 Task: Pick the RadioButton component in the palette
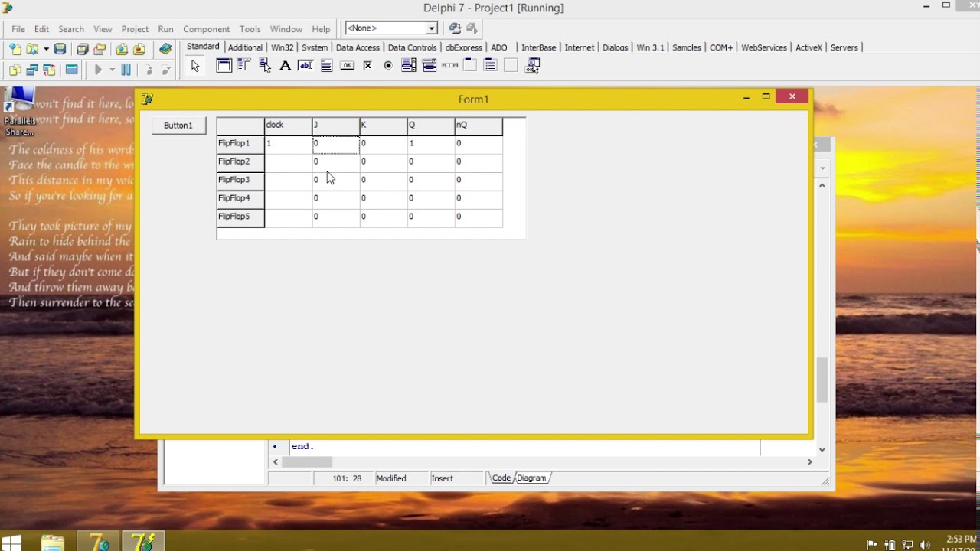[x=388, y=66]
